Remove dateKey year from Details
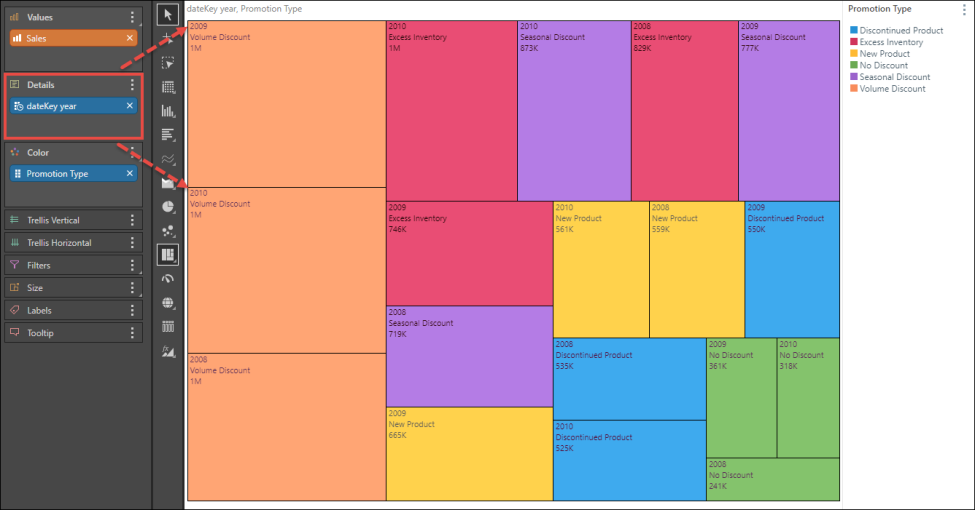Screen dimensions: 975x510 130,106
